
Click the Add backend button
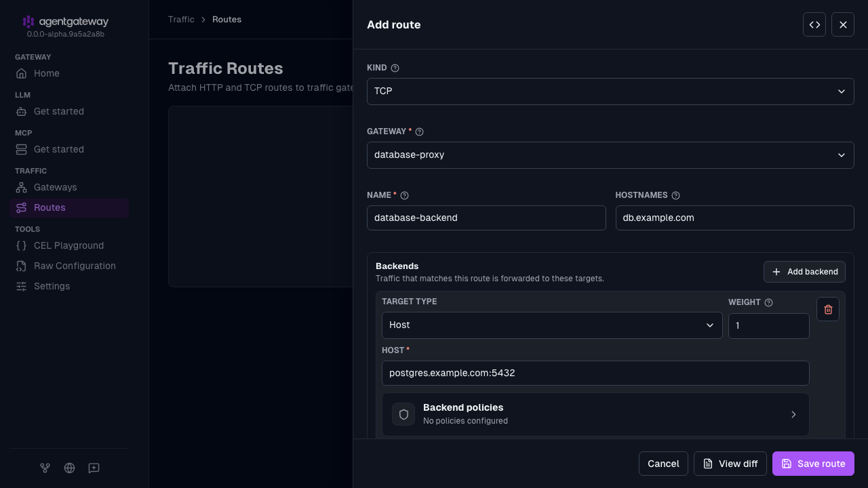pyautogui.click(x=804, y=272)
